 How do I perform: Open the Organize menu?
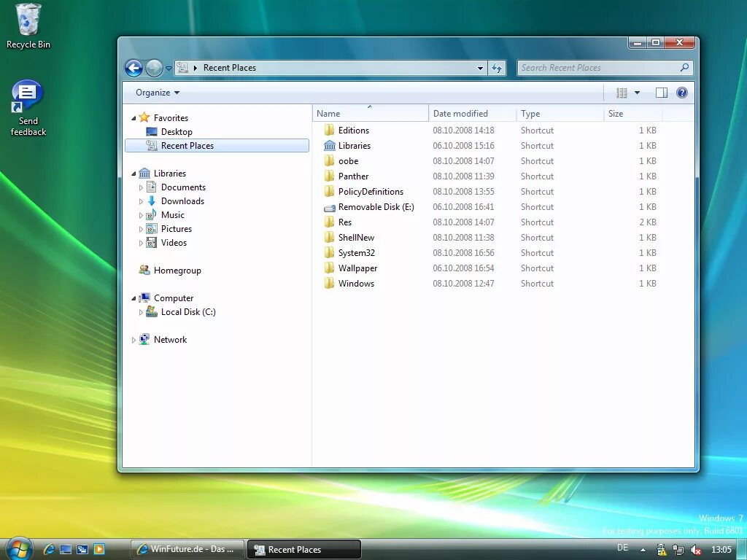(158, 93)
